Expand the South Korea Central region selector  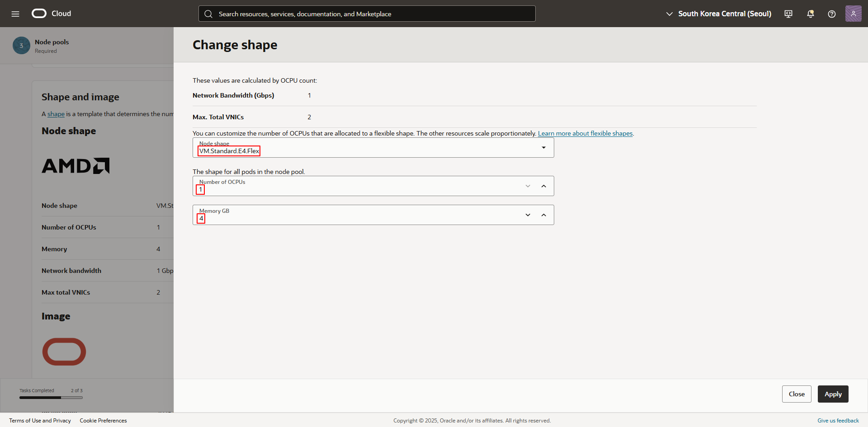(719, 14)
